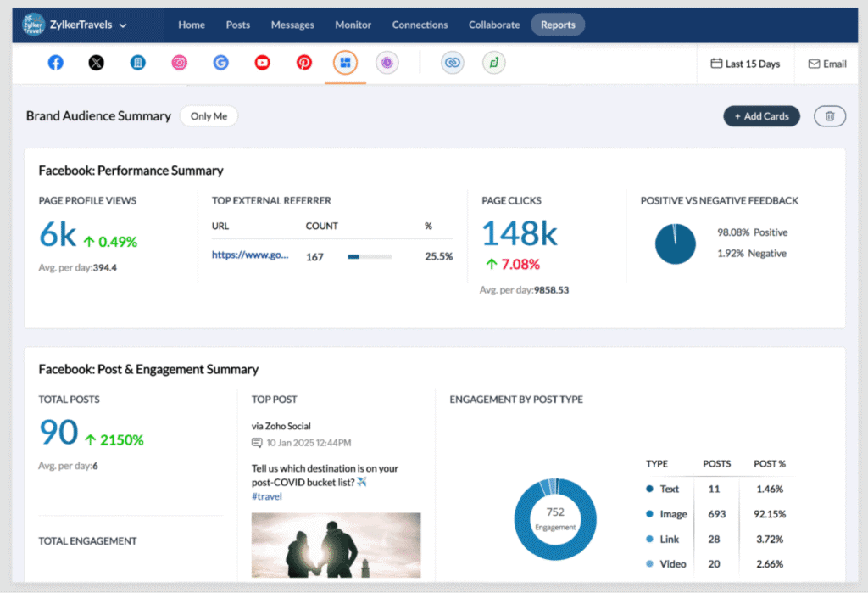868x593 pixels.
Task: Switch to the Collaborate tab
Action: [x=494, y=25]
